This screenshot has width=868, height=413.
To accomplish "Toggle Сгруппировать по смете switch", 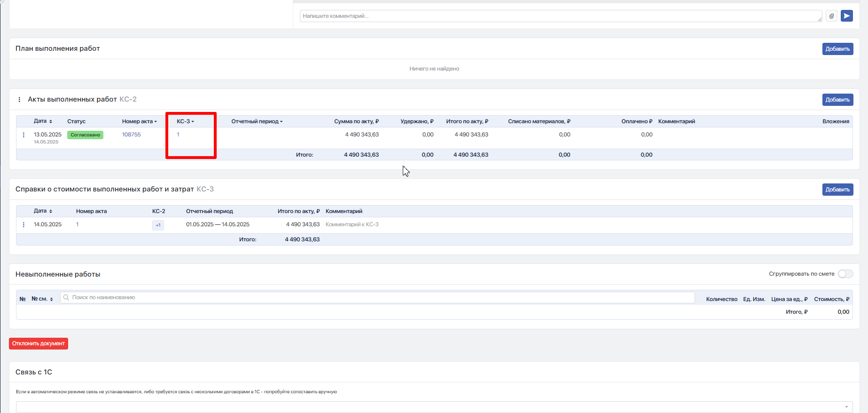I will pyautogui.click(x=845, y=274).
